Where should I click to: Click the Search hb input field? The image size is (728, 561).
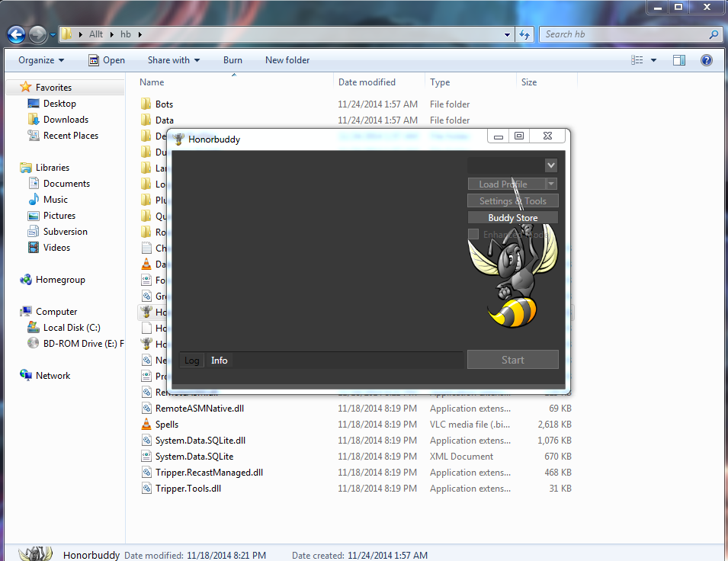point(624,34)
